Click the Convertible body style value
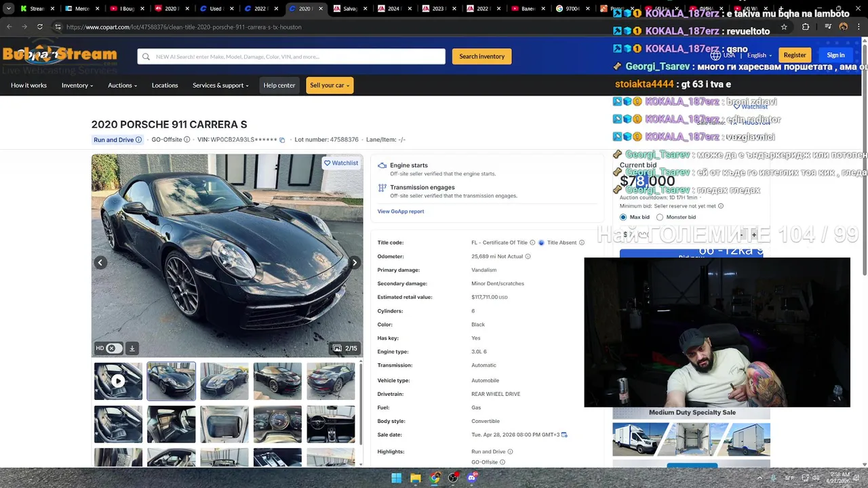This screenshot has height=488, width=868. pyautogui.click(x=486, y=421)
